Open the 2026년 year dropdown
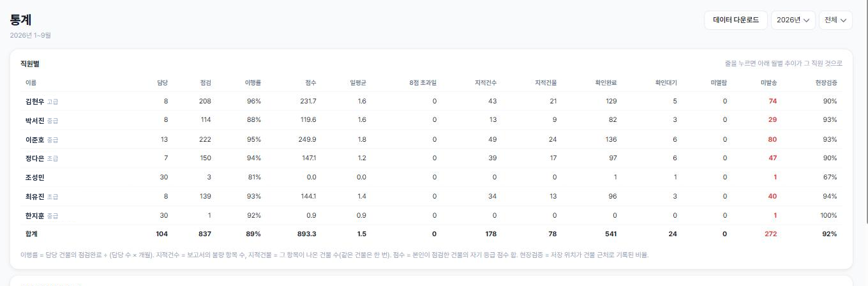The width and height of the screenshot is (868, 286). coord(793,20)
